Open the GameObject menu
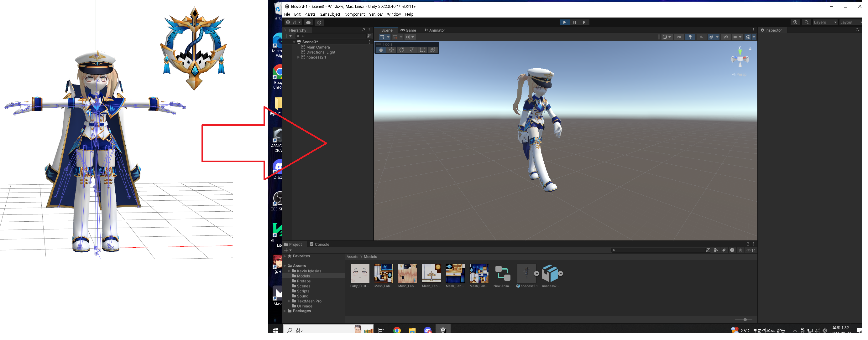 click(330, 14)
